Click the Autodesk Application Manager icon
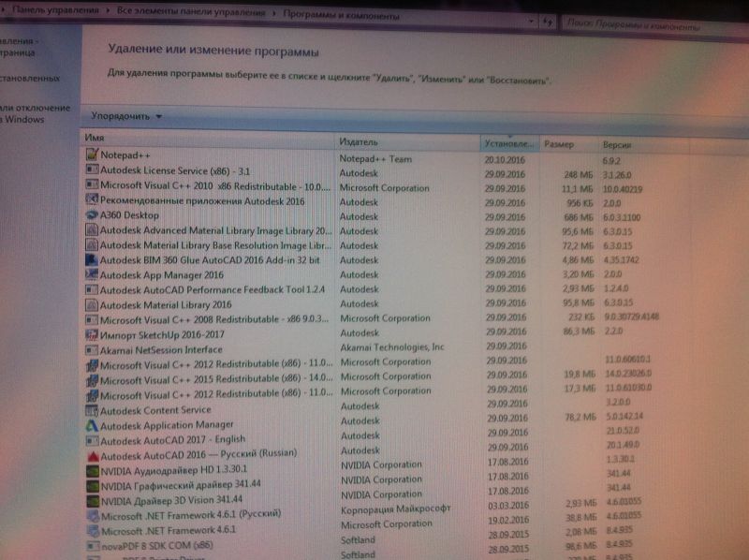This screenshot has height=560, width=749. coord(92,425)
